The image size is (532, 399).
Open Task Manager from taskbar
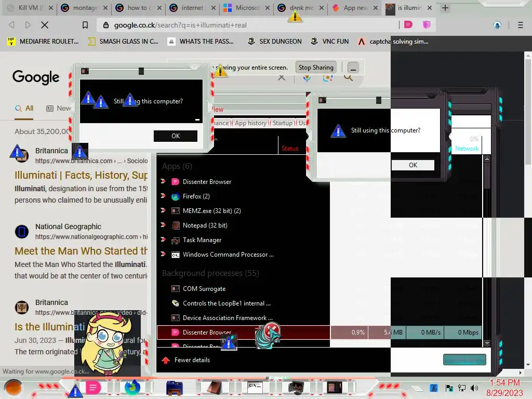[x=296, y=388]
